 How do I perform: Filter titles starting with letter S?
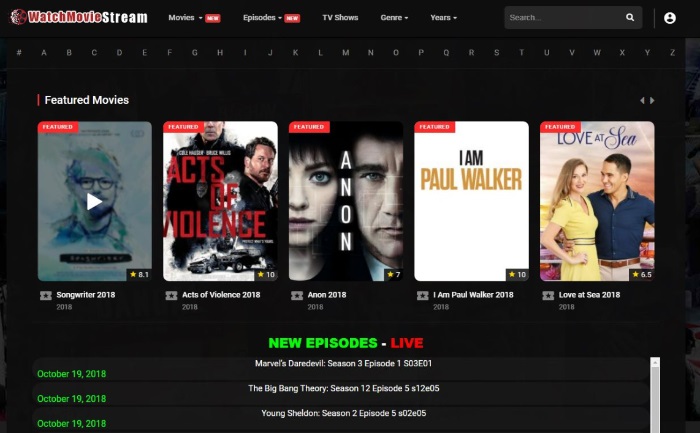(496, 53)
